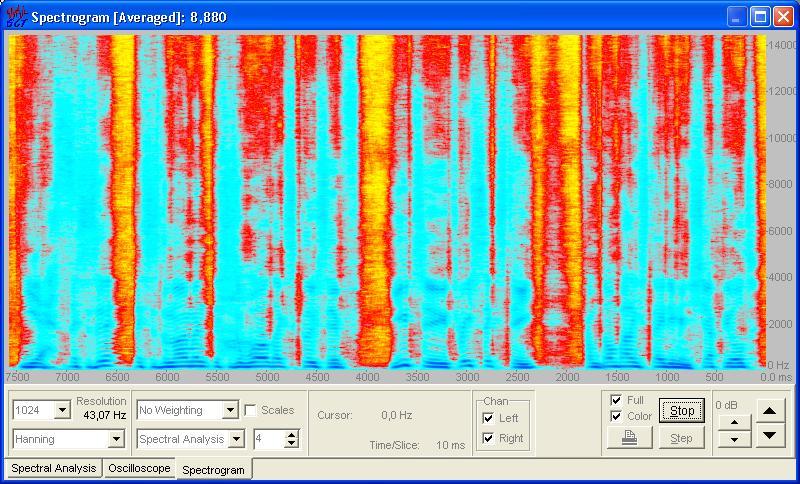
Task: Click the large down arrow gain button
Action: [770, 436]
